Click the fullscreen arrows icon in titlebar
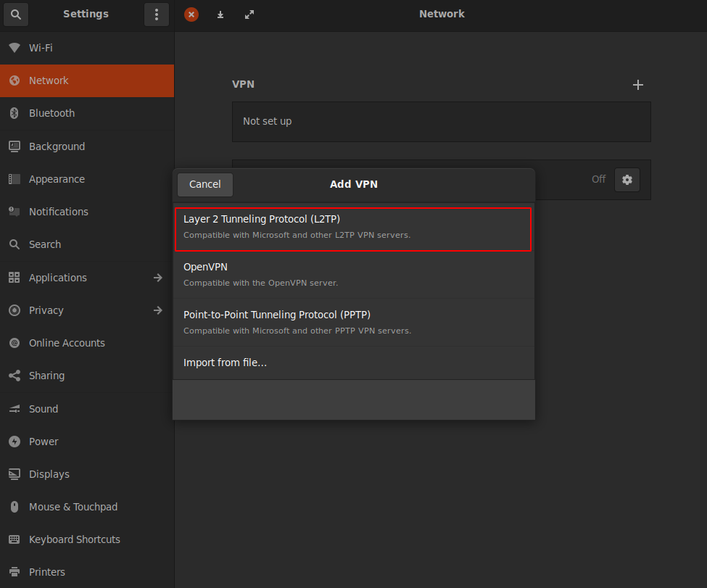 [249, 15]
